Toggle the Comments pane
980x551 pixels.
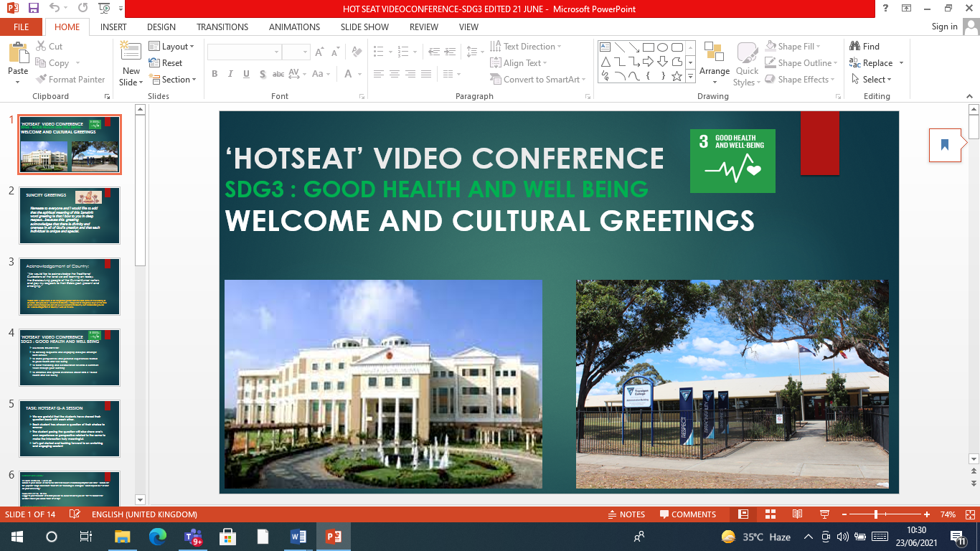(x=689, y=514)
